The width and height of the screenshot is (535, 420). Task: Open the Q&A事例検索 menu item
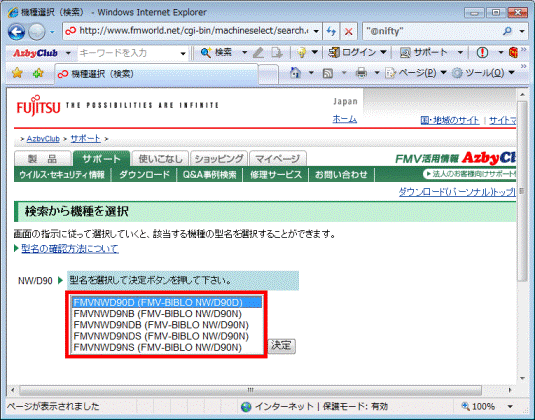coord(209,175)
